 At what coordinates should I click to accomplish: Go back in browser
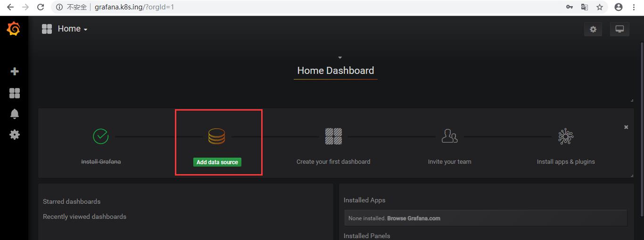tap(10, 7)
